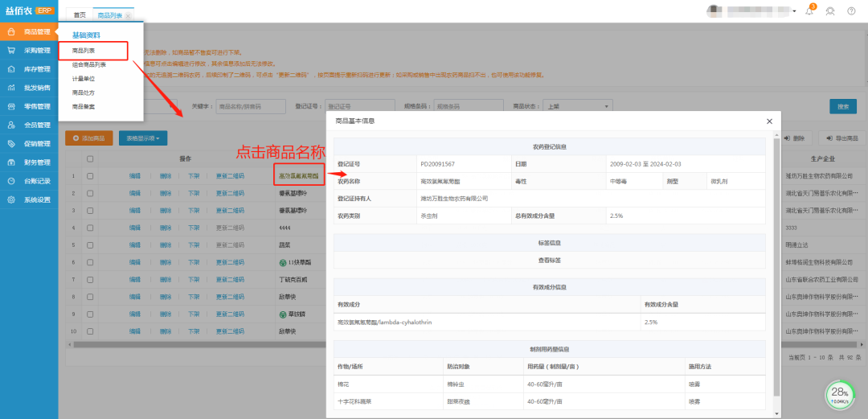
Task: Open 采购管理 cart in the sidebar
Action: [x=29, y=51]
